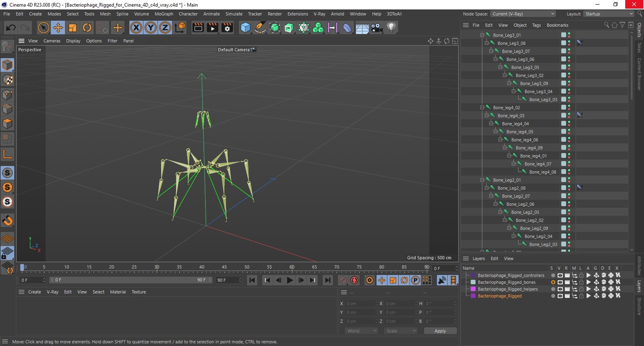Toggle Z axis lock

point(165,27)
